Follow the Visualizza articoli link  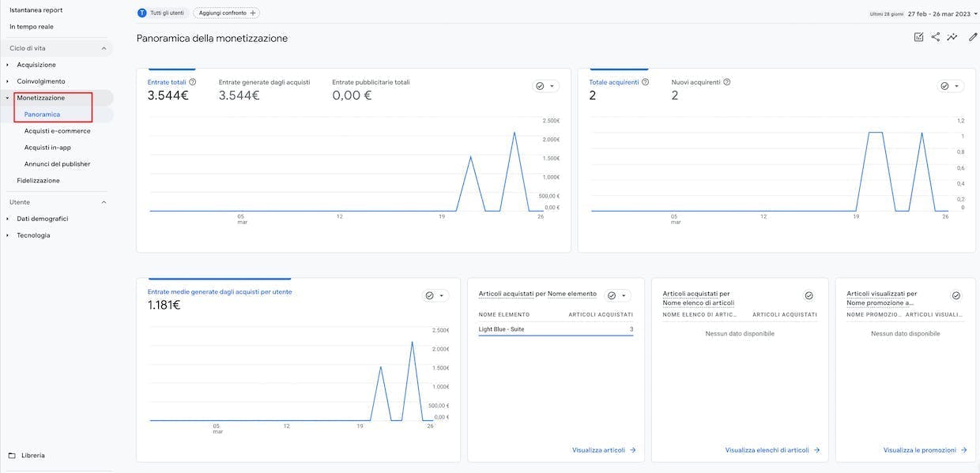605,450
